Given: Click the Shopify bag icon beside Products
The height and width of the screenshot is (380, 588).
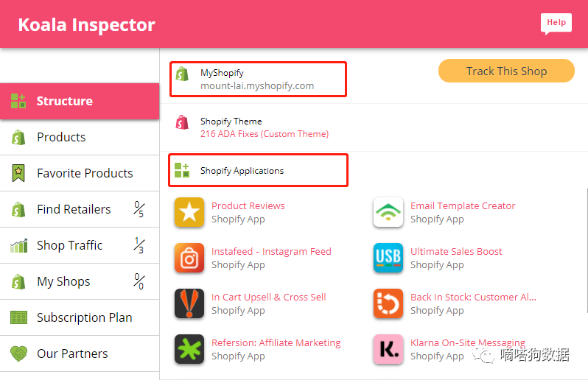Looking at the screenshot, I should click(x=18, y=138).
